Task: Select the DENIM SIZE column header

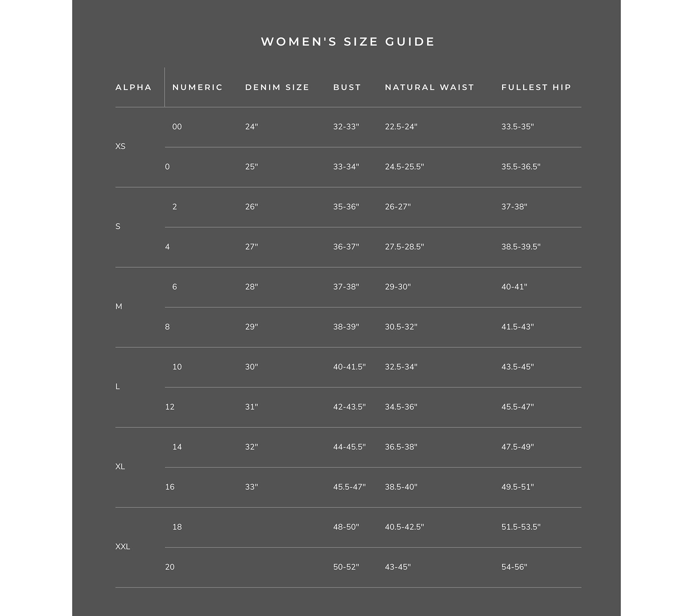Action: click(277, 87)
